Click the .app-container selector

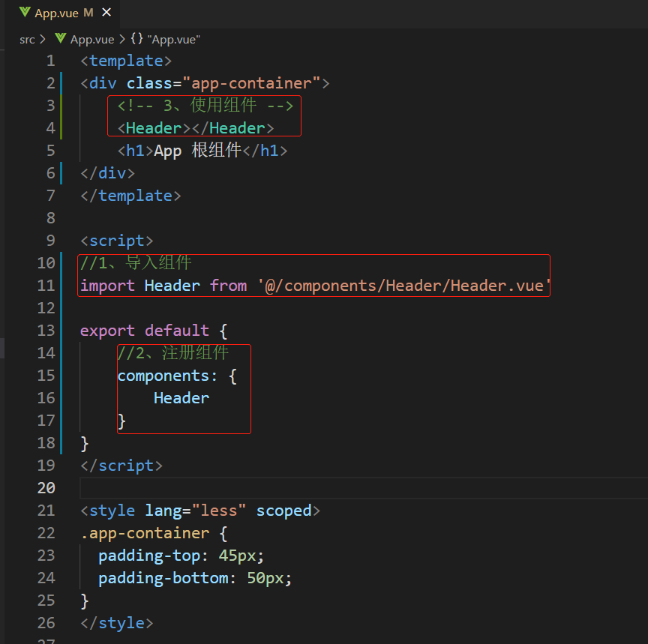click(145, 533)
